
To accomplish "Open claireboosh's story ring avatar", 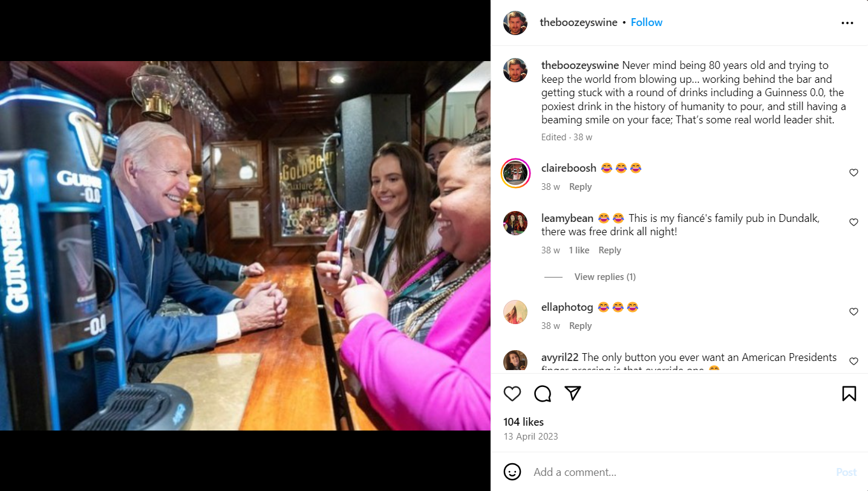I will 515,174.
